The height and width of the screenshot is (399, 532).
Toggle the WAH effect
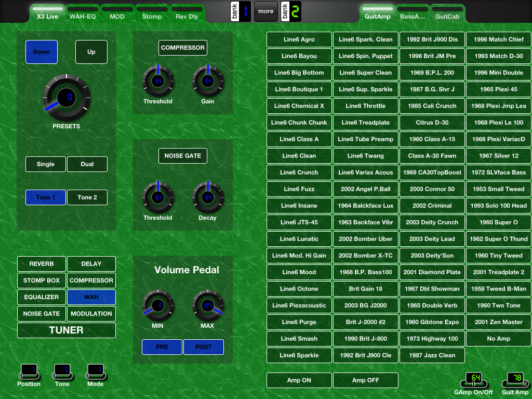91,297
